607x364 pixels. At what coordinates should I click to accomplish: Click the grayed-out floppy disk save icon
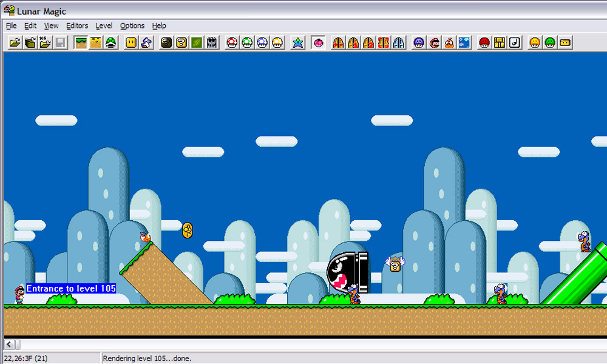[60, 42]
